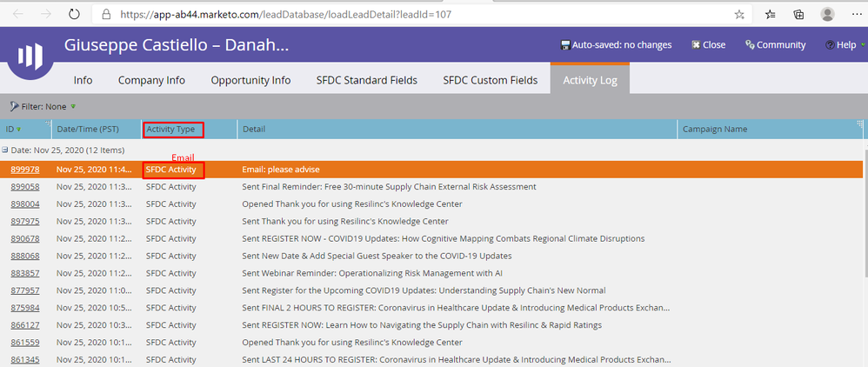Open the Opportunity Info tab
The image size is (868, 367).
(x=250, y=80)
